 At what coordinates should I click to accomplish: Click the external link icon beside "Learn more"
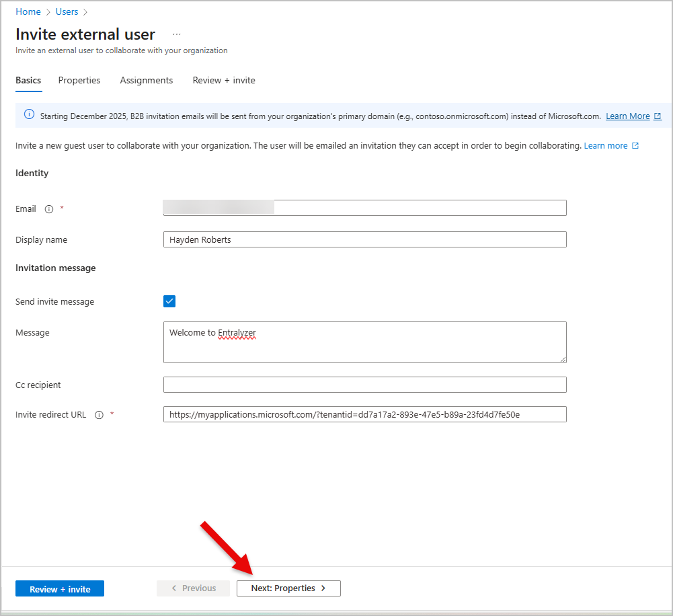coord(635,144)
